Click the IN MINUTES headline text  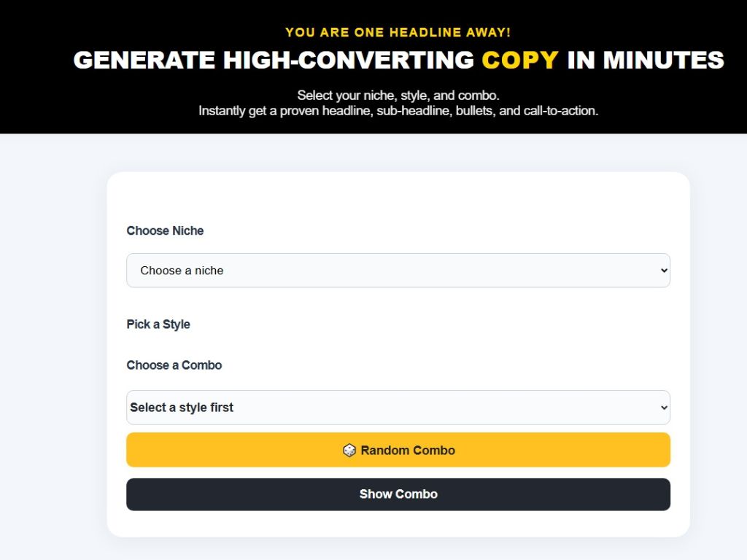click(646, 60)
